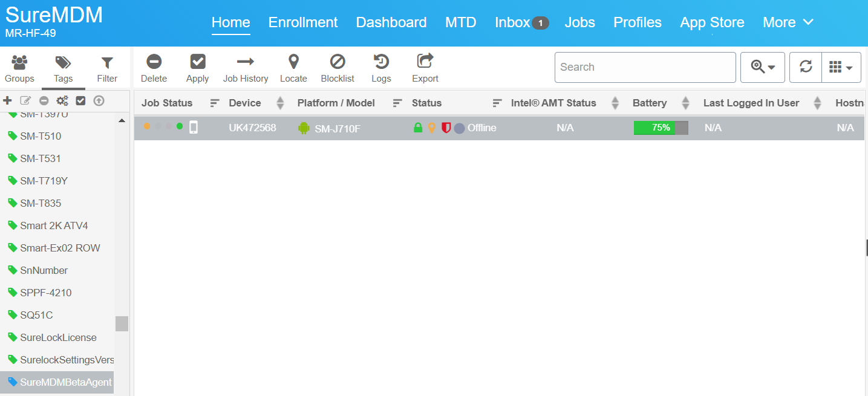Open the Platform / Model column filter
The width and height of the screenshot is (868, 396).
[397, 103]
